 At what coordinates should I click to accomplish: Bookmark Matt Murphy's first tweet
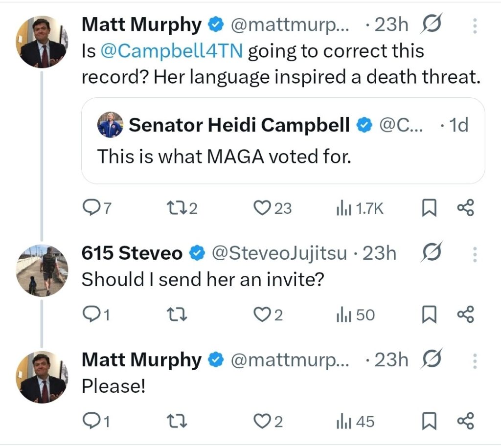(x=429, y=209)
